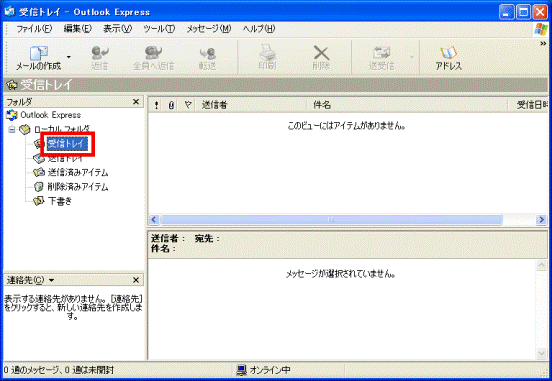The image size is (552, 381).
Task: Sort by 件名 column header
Action: point(407,105)
